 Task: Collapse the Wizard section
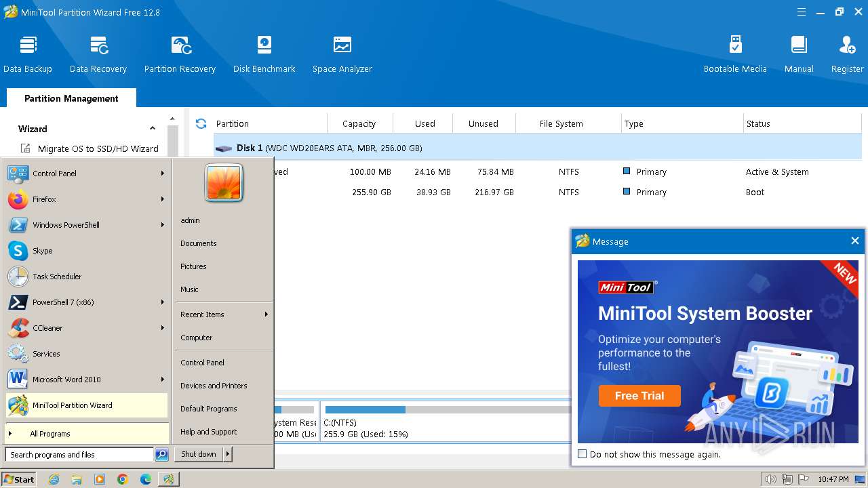(153, 129)
